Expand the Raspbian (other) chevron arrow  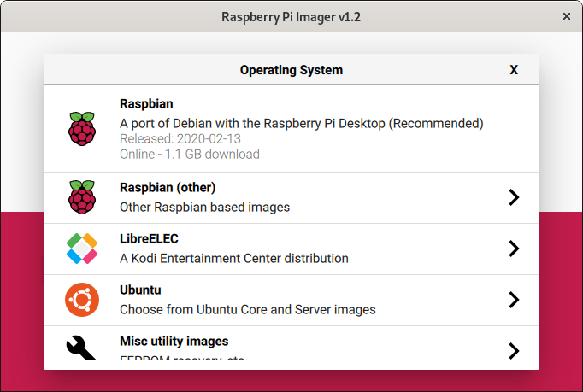pyautogui.click(x=513, y=197)
